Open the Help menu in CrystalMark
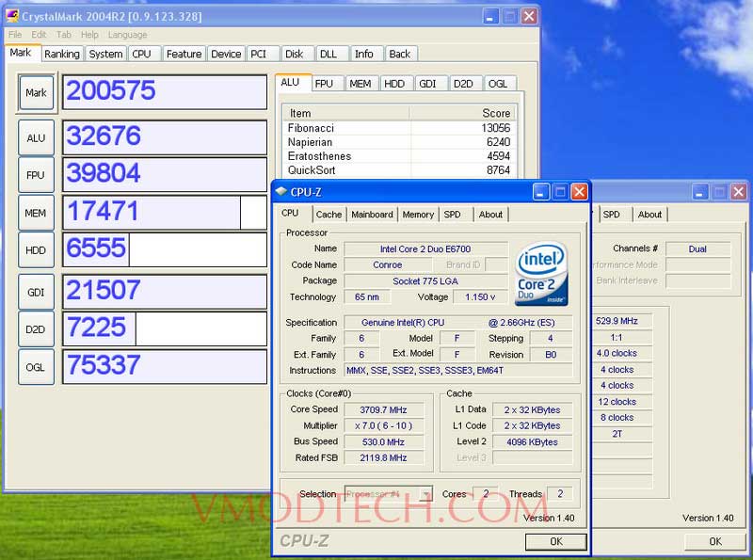 pos(89,35)
